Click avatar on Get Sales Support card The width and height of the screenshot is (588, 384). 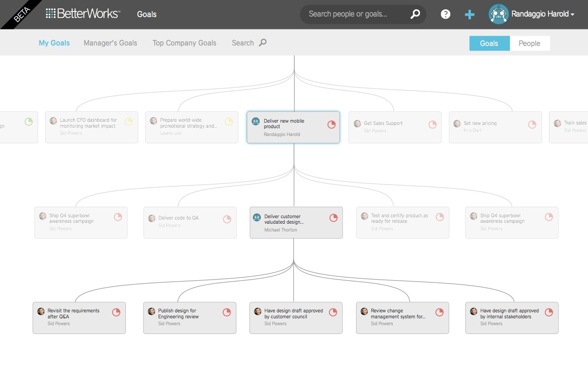pyautogui.click(x=357, y=124)
